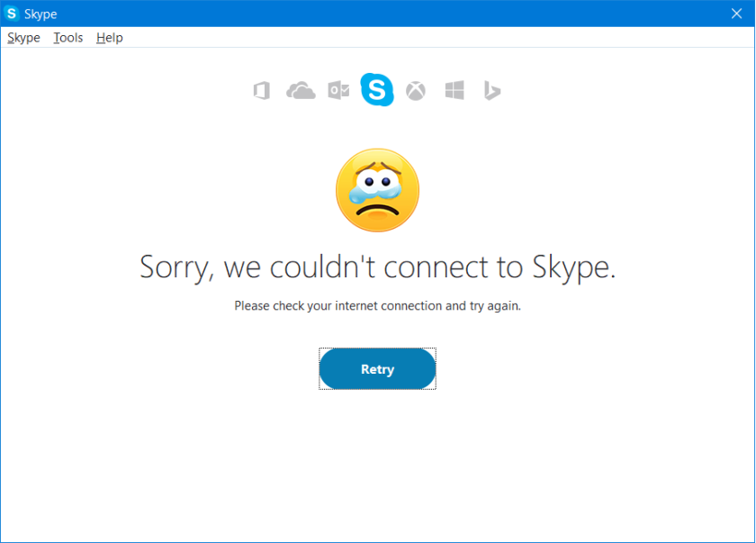Click the focused Retry control outline
This screenshot has height=543, width=756.
pyautogui.click(x=377, y=349)
